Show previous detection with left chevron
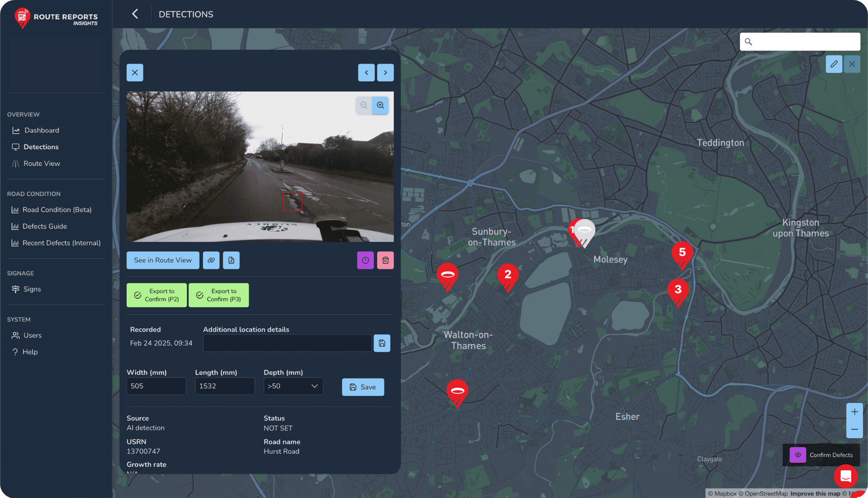The image size is (868, 498). [366, 73]
